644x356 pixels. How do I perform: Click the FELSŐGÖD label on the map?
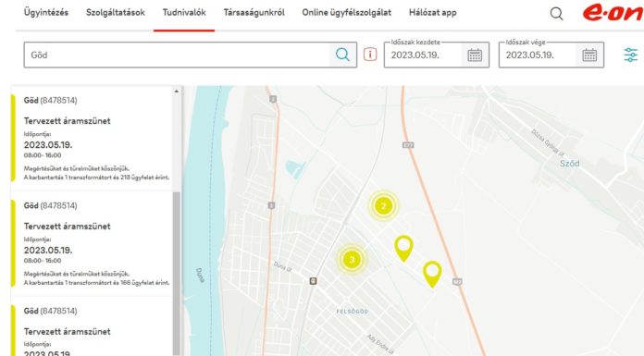(353, 312)
